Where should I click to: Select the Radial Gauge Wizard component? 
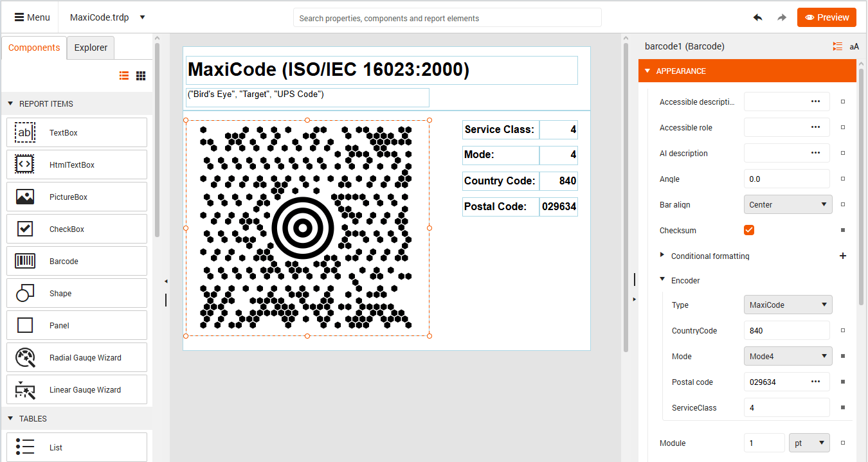pyautogui.click(x=77, y=357)
